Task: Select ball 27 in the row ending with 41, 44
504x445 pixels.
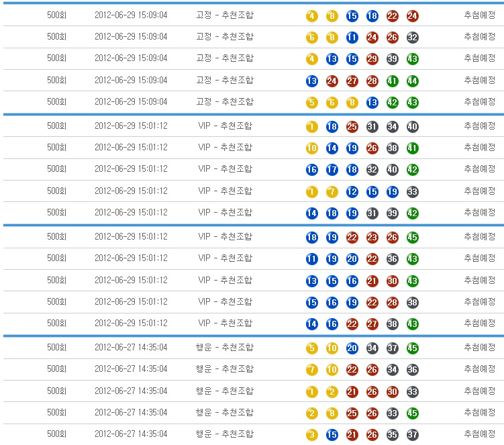Action: tap(352, 81)
